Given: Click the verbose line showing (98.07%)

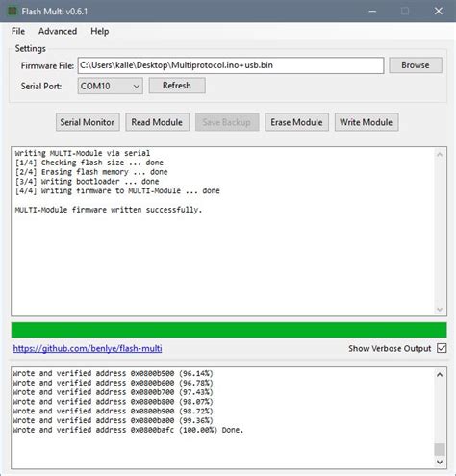Looking at the screenshot, I should tap(113, 402).
